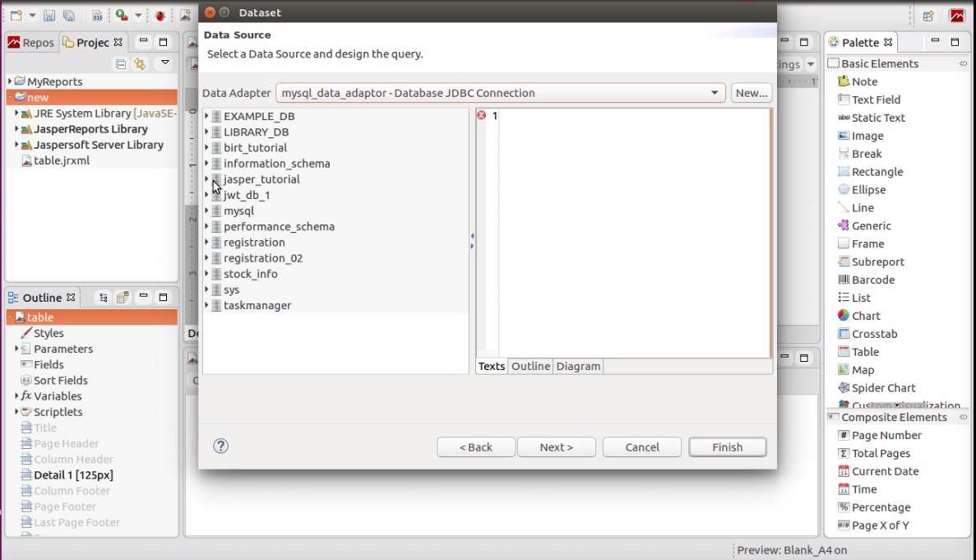Expand the mysql schema node
This screenshot has height=560, width=976.
(x=206, y=211)
